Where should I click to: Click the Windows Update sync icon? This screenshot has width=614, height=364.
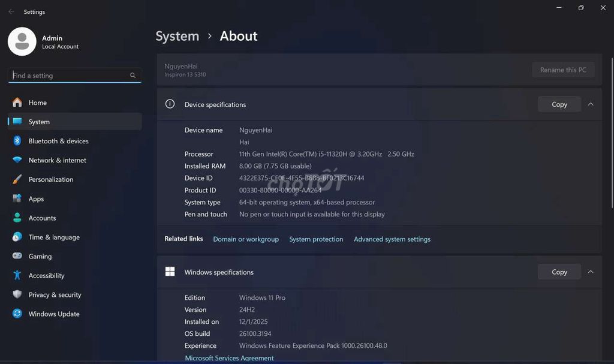pos(17,314)
